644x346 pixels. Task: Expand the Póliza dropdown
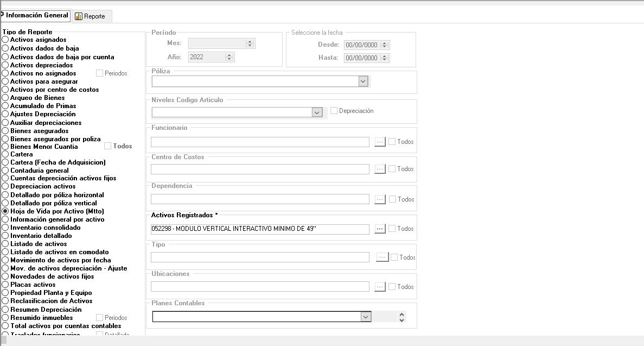(363, 81)
